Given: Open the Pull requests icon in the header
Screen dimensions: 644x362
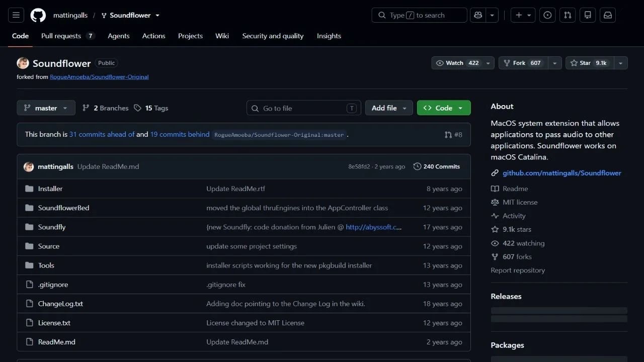Looking at the screenshot, I should coord(568,15).
